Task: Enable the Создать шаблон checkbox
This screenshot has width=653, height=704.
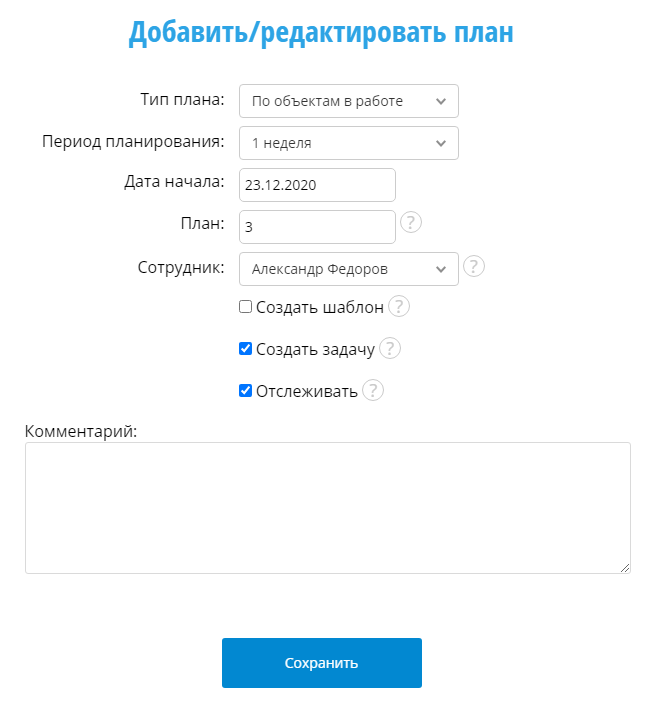Action: pyautogui.click(x=245, y=307)
